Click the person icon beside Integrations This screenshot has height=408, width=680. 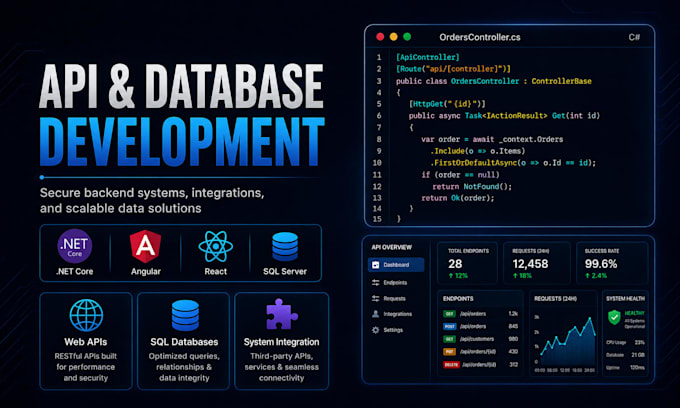pos(376,314)
